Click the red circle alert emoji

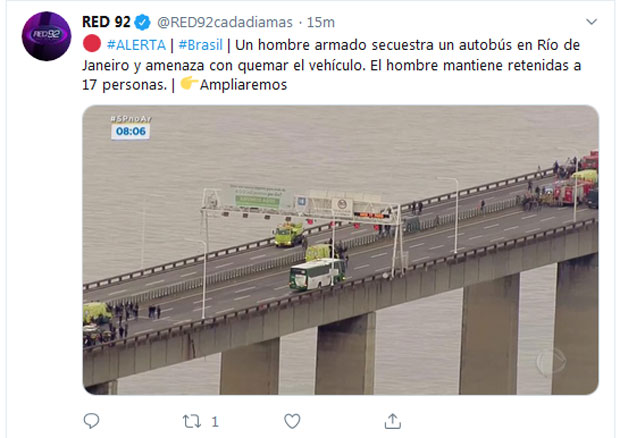point(92,43)
